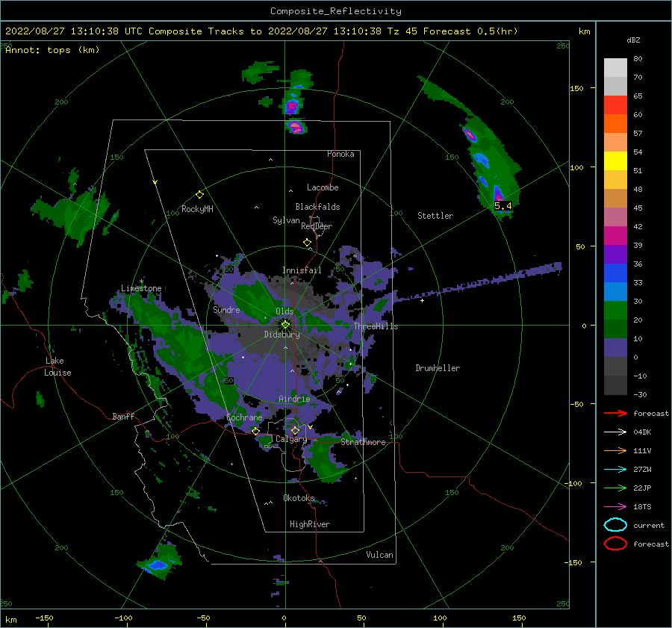Click the Composite_Reflectivity title
This screenshot has height=628, width=672.
coord(335,11)
